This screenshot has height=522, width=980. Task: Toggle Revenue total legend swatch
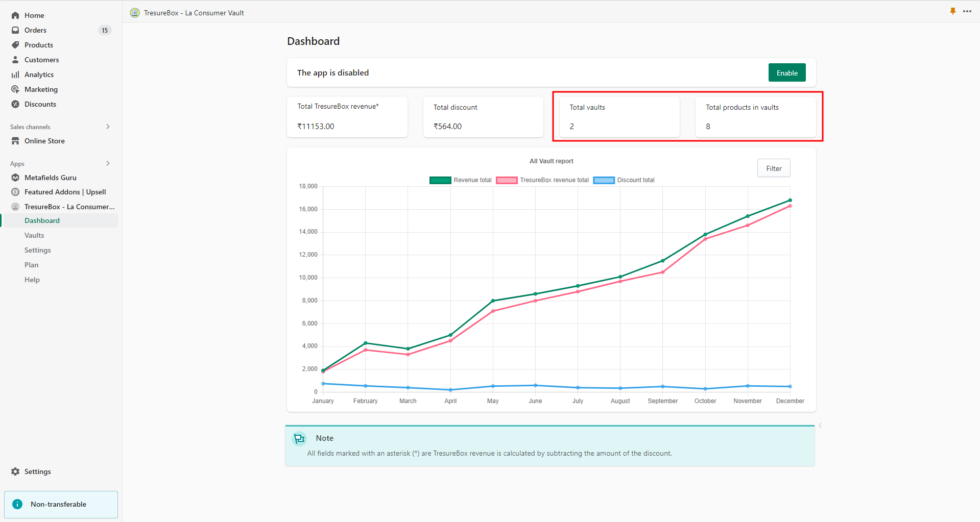(x=440, y=180)
